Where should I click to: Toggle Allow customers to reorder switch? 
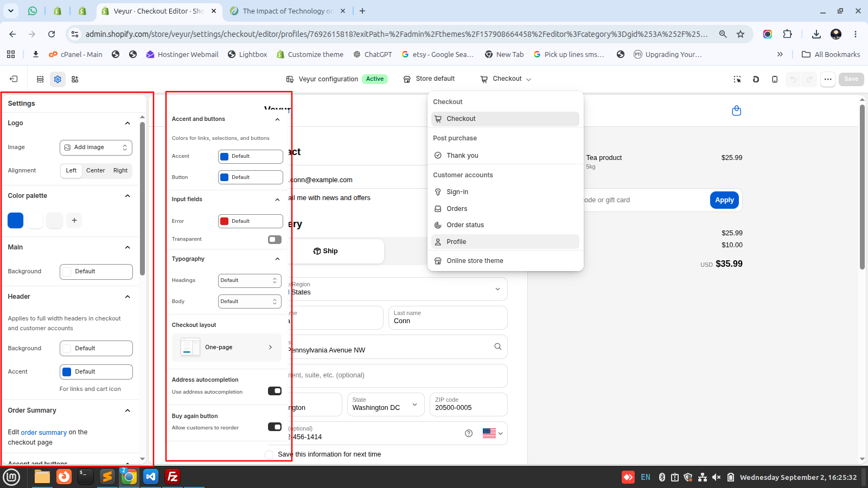(x=275, y=427)
